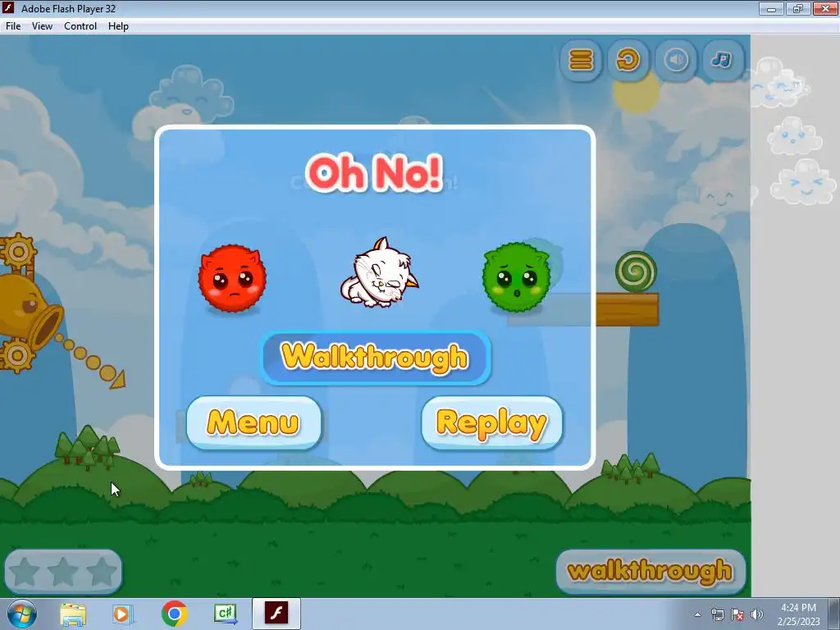The image size is (840, 630).
Task: Restart level with circular arrow icon
Action: point(628,59)
